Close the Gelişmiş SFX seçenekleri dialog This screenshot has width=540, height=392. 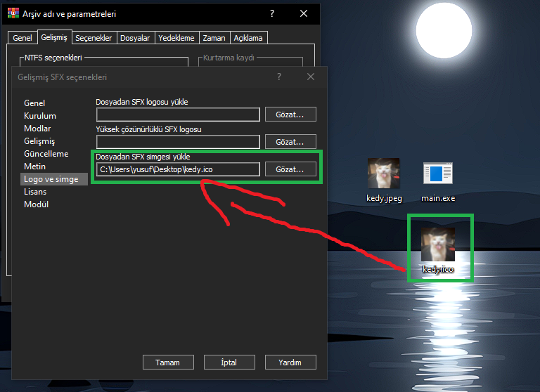click(x=311, y=77)
